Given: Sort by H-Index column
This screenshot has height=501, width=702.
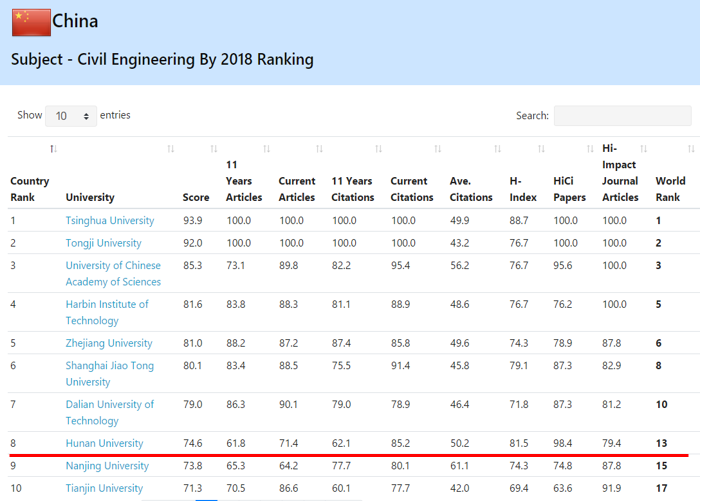Looking at the screenshot, I should (x=517, y=189).
